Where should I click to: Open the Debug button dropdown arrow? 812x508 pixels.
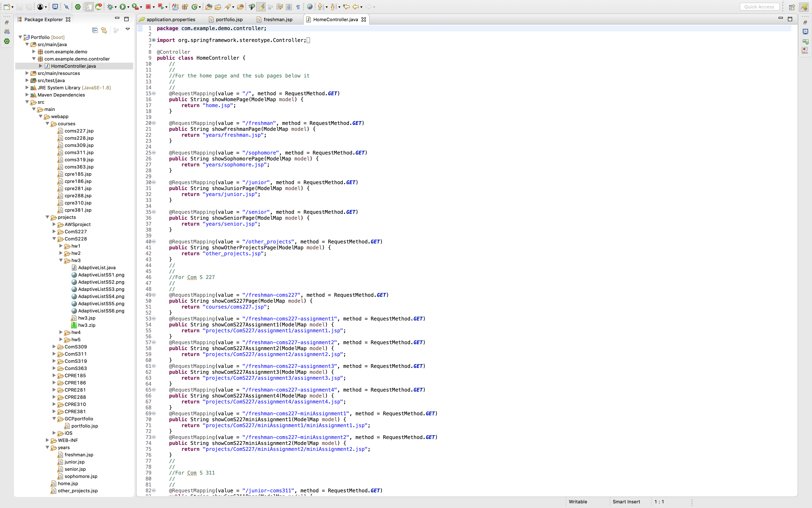115,7
